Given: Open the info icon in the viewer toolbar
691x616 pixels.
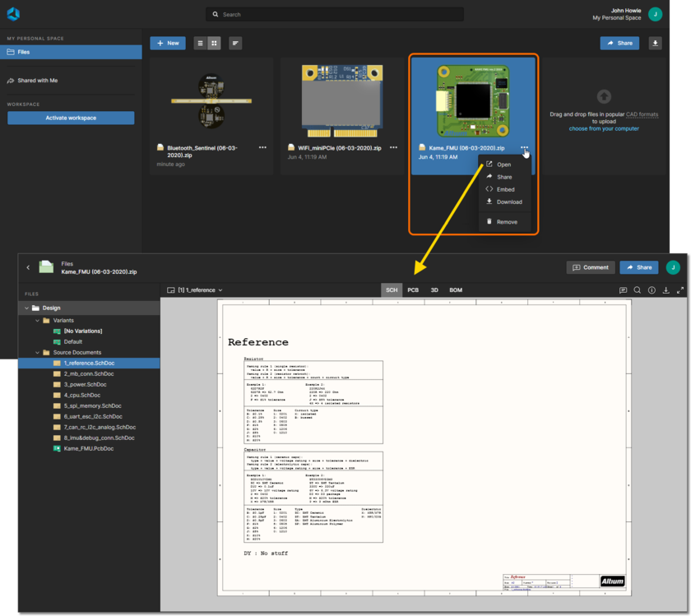Looking at the screenshot, I should [x=651, y=289].
